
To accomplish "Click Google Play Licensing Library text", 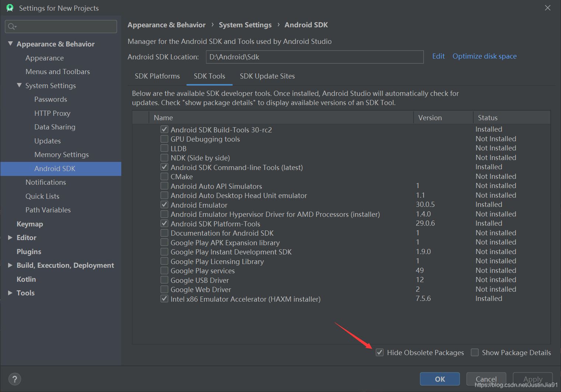I will 217,261.
